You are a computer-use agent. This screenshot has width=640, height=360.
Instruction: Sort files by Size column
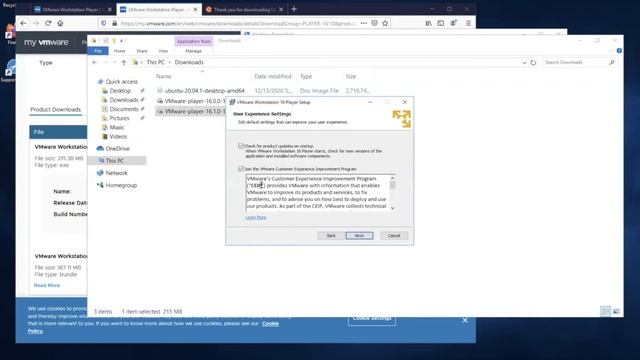pyautogui.click(x=351, y=76)
